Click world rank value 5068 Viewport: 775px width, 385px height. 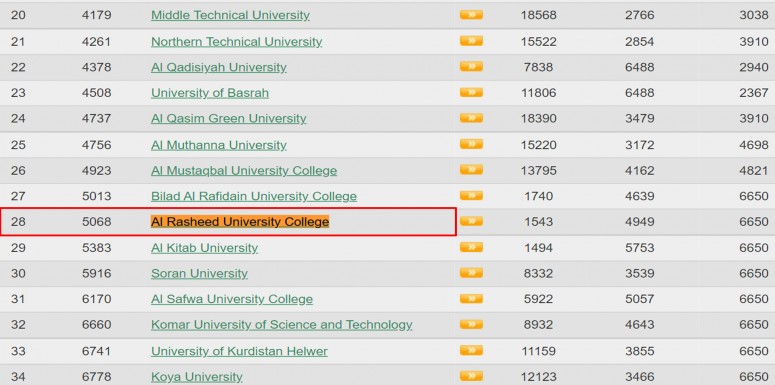(x=96, y=222)
